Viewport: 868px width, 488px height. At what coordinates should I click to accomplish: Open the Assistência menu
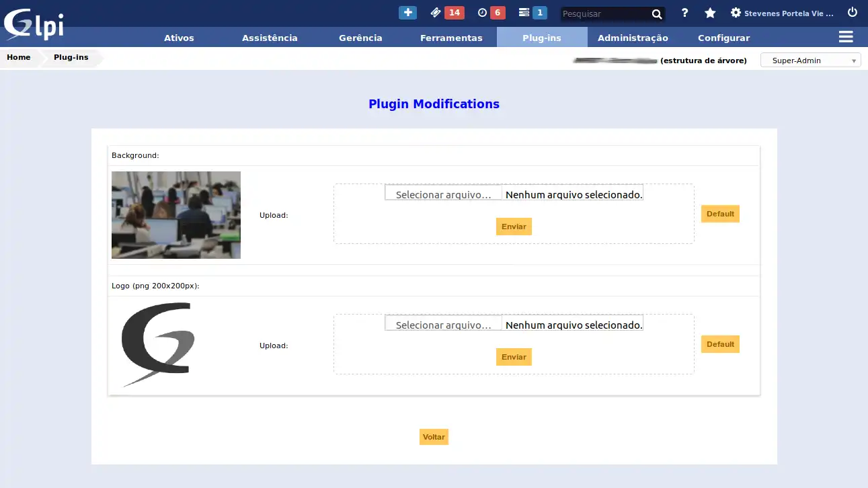(269, 38)
